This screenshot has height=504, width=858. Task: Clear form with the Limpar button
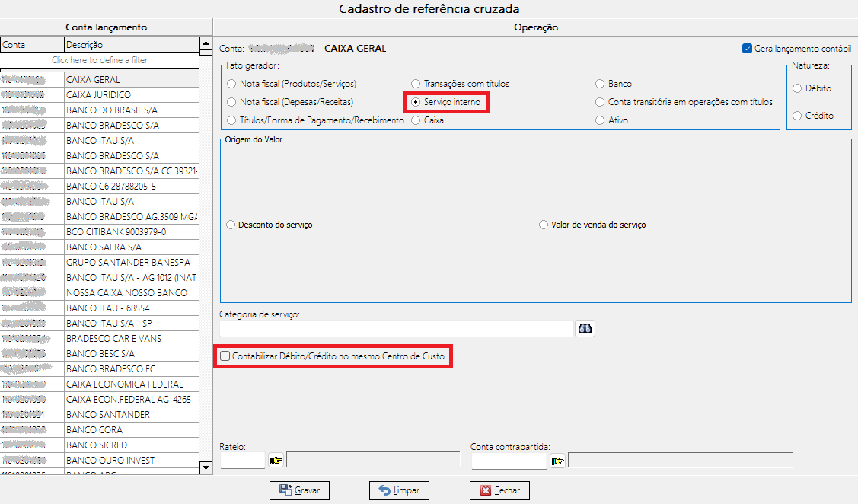tap(399, 490)
